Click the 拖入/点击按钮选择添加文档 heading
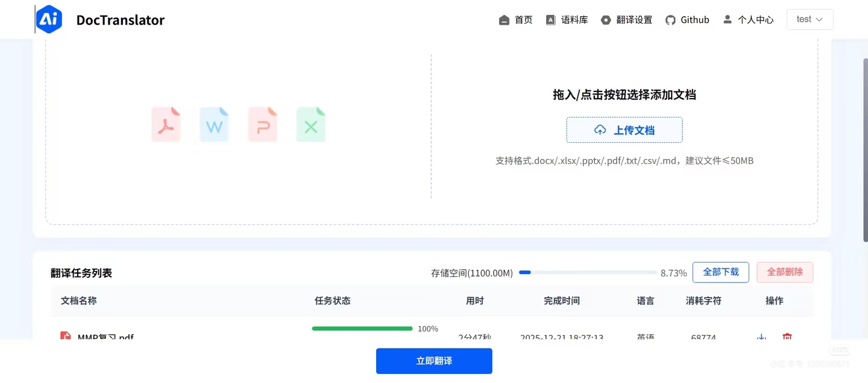 (624, 95)
